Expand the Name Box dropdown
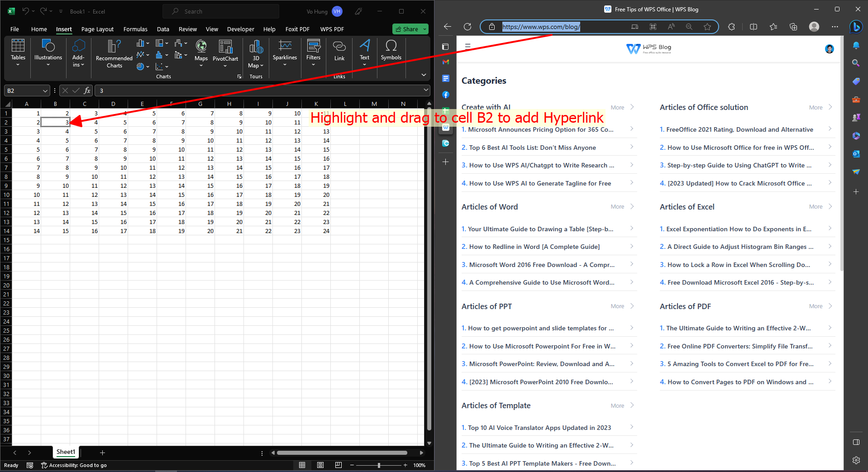 [45, 91]
